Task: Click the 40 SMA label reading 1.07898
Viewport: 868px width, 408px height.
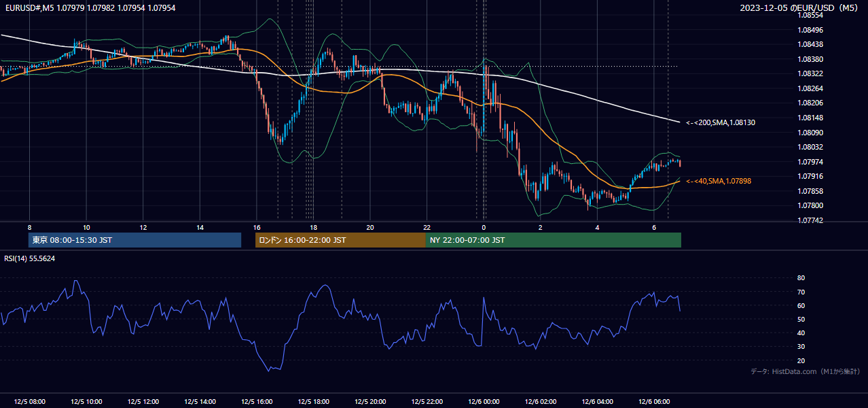Action: (719, 181)
